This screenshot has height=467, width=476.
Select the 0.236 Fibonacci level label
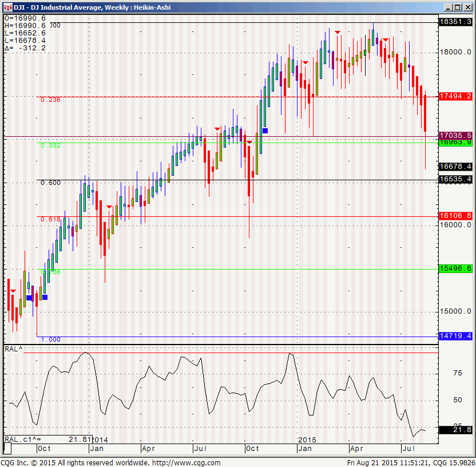[50, 100]
